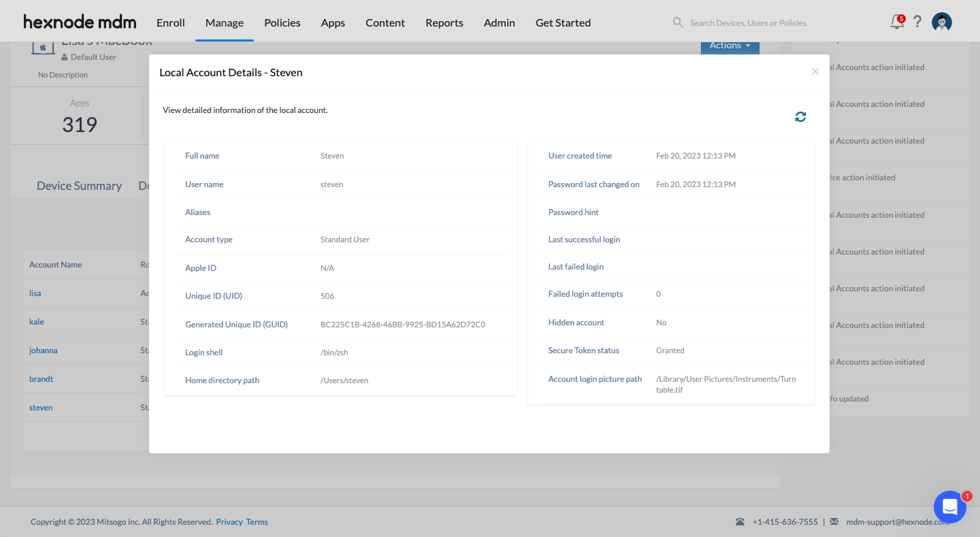Select the Password last changed on value
The height and width of the screenshot is (537, 980).
coord(696,184)
